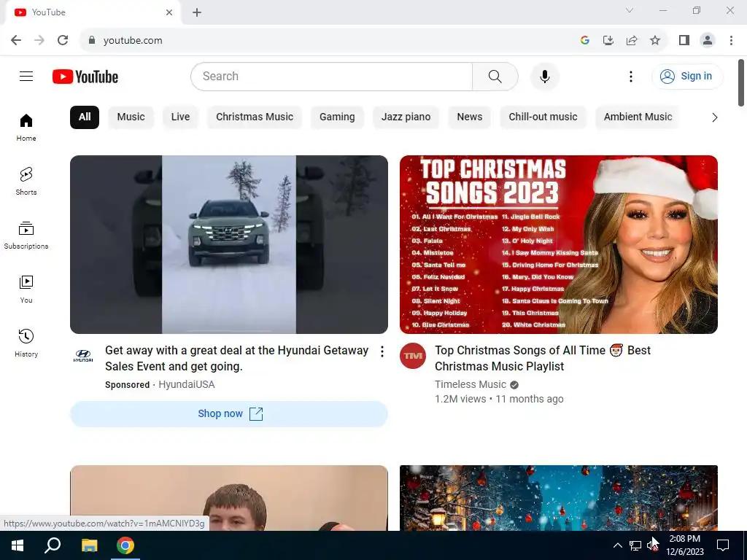Open the YouTube hamburger guide menu
This screenshot has width=747, height=560.
[26, 76]
